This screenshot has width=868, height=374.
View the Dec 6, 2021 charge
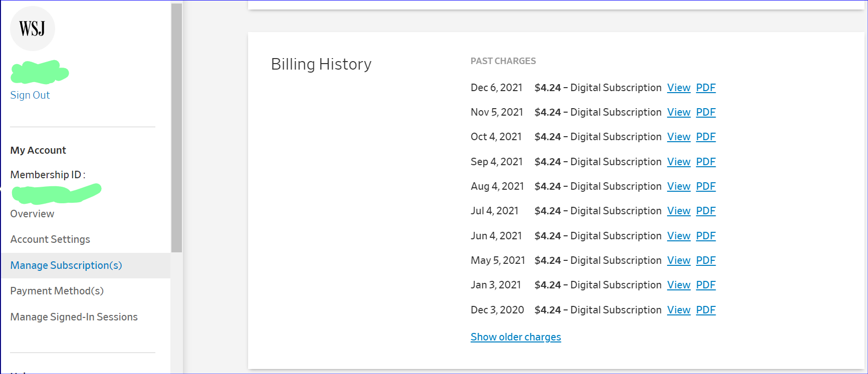[679, 88]
